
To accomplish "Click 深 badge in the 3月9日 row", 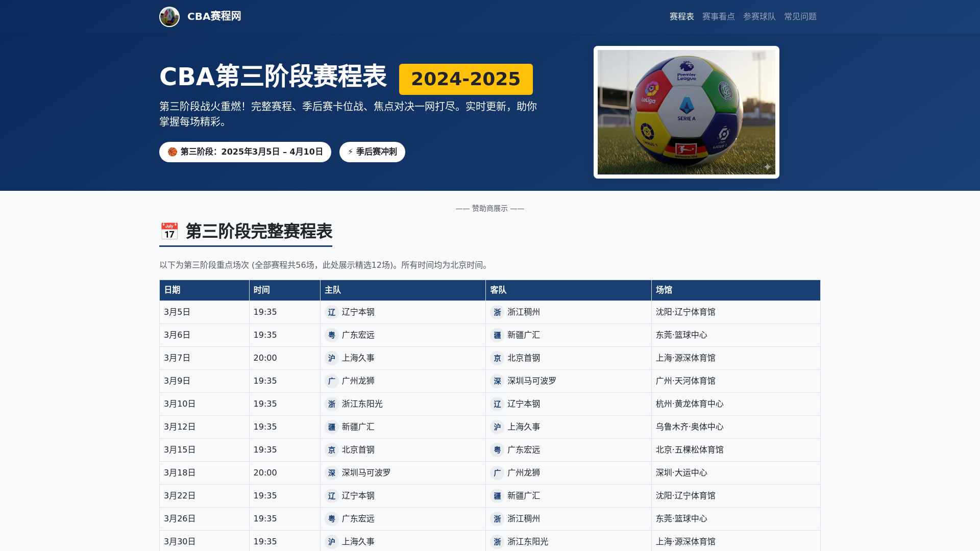I will 497,381.
